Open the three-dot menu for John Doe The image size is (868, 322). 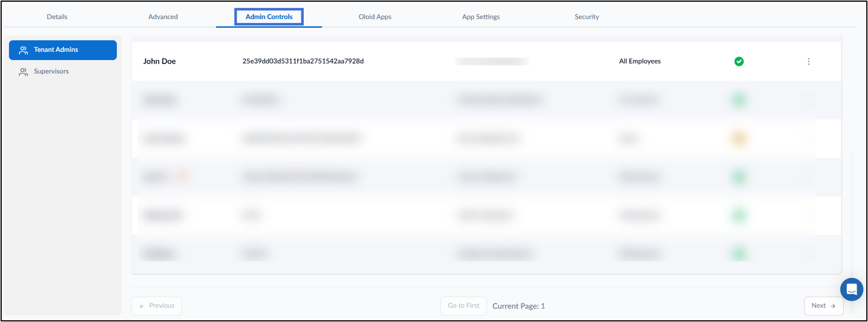[x=809, y=61]
